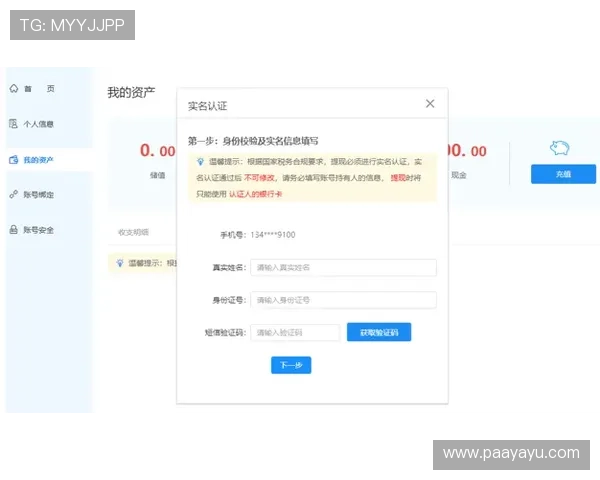The image size is (600, 480).
Task: Switch to the 收支明细 tab
Action: pos(133,232)
